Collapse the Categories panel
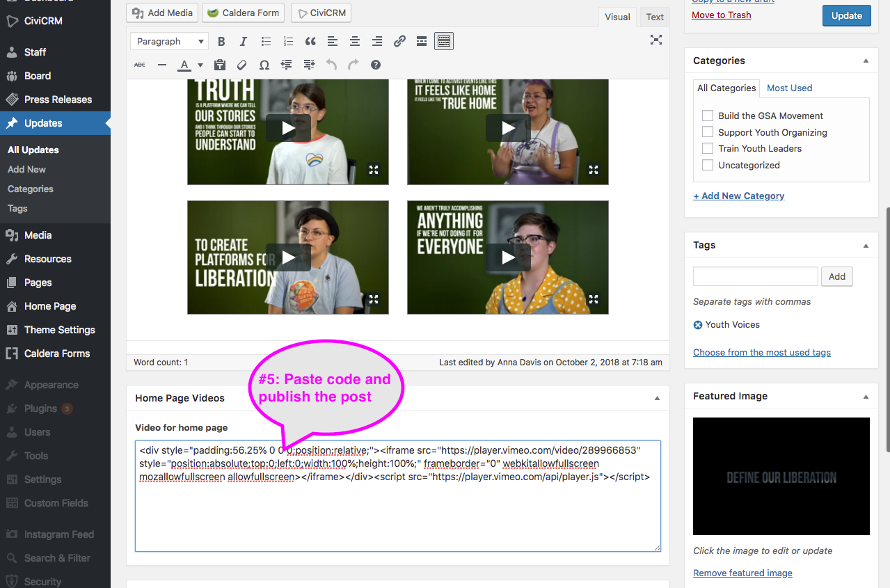890x588 pixels. (x=866, y=61)
